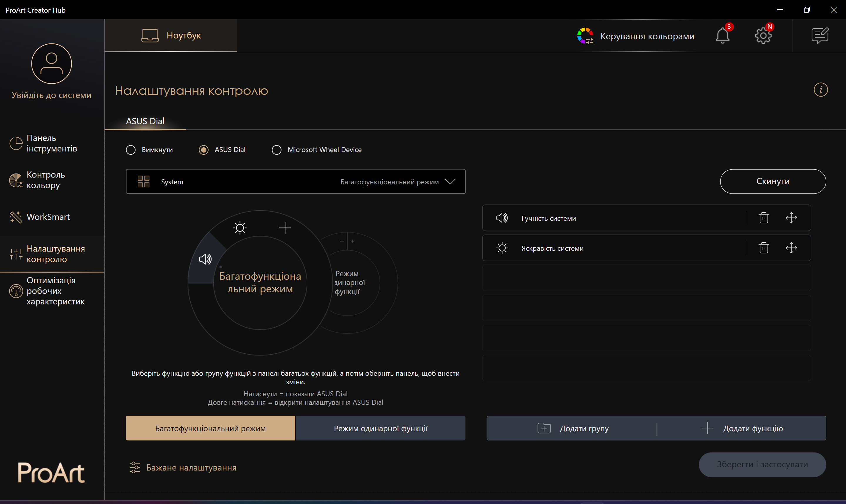Click plus icon on the dial ring
The width and height of the screenshot is (846, 504).
point(285,228)
